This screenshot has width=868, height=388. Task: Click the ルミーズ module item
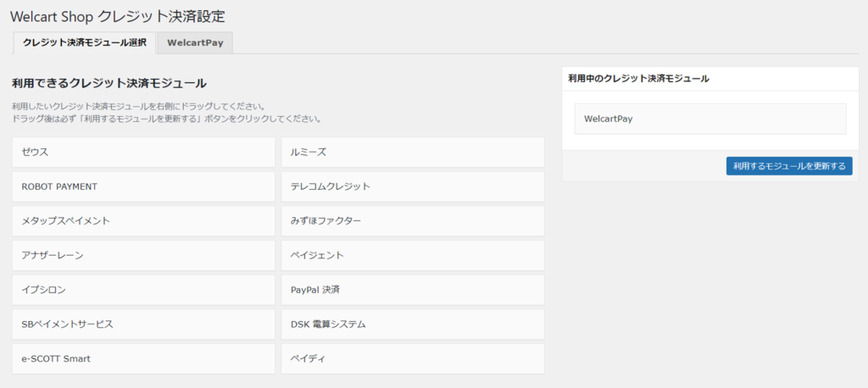pyautogui.click(x=412, y=152)
